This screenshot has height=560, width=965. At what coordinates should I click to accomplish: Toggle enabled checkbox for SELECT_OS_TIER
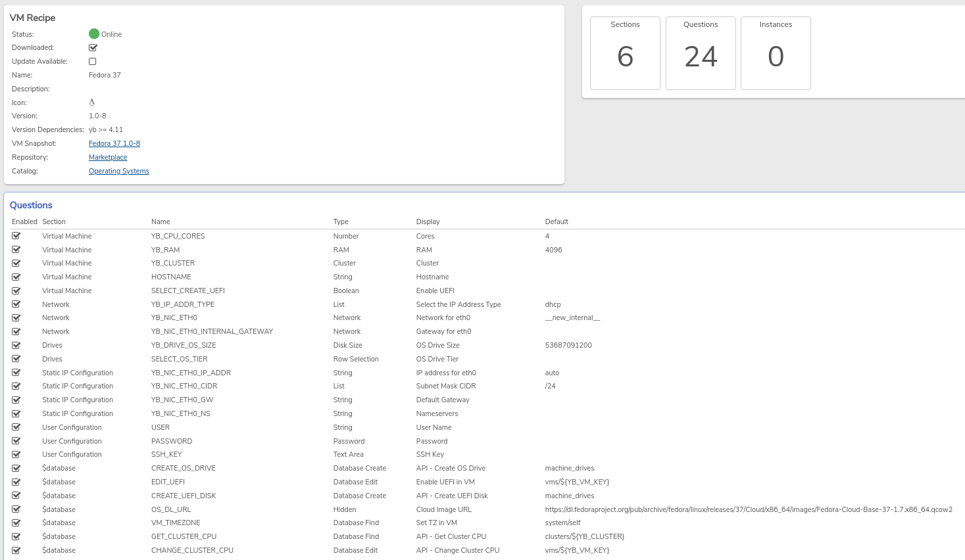pos(16,358)
